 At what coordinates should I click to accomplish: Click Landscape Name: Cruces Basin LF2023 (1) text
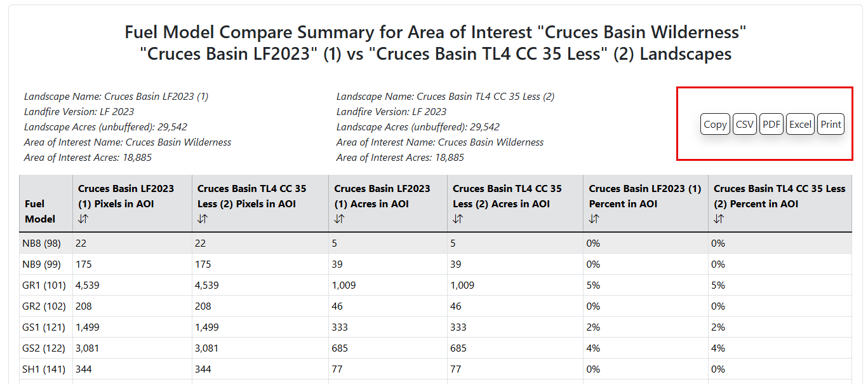pyautogui.click(x=116, y=97)
